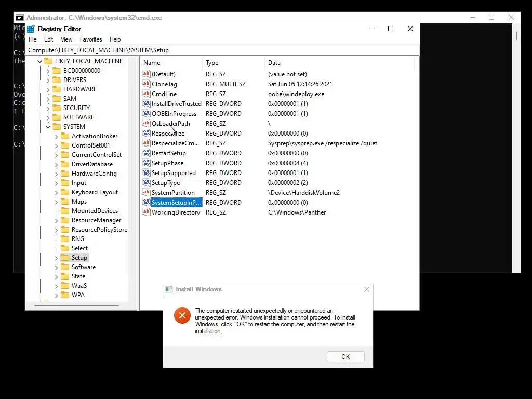
Task: Click the Install Windows dialog title icon
Action: [169, 289]
